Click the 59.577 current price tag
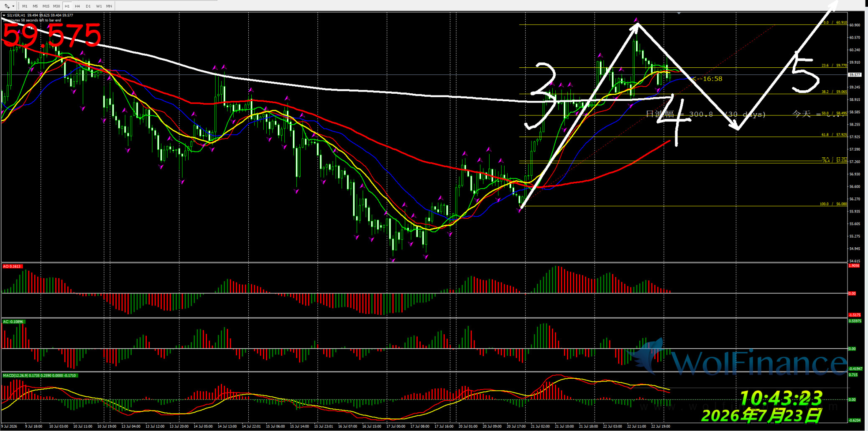Viewport: 868px width, 431px height. 855,75
